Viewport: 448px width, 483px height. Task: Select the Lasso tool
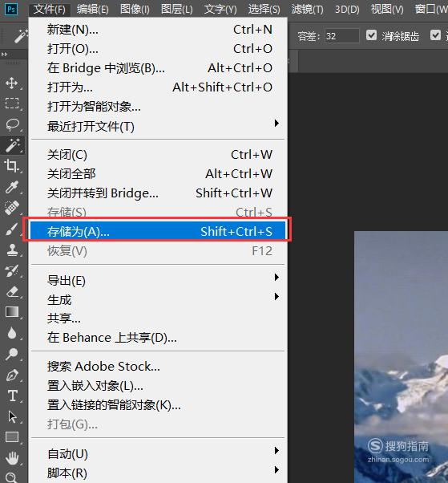[x=12, y=124]
